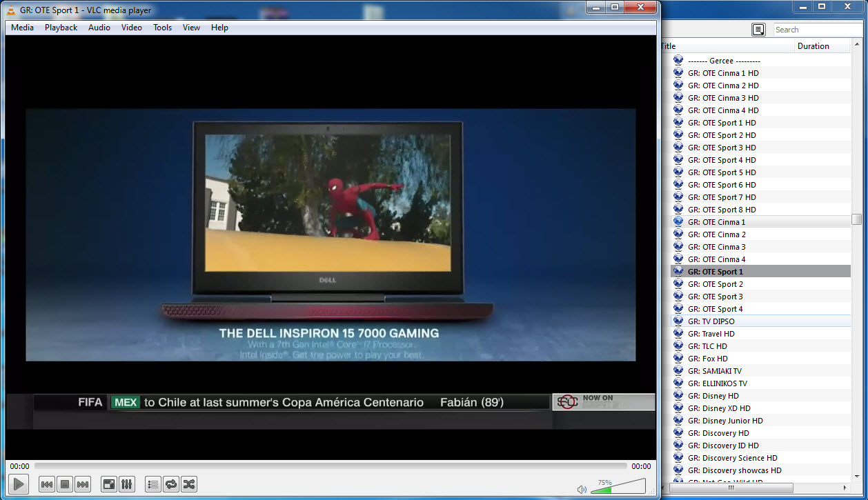The height and width of the screenshot is (500, 868).
Task: Click the playlist vertical scrollbar thumb
Action: point(856,219)
